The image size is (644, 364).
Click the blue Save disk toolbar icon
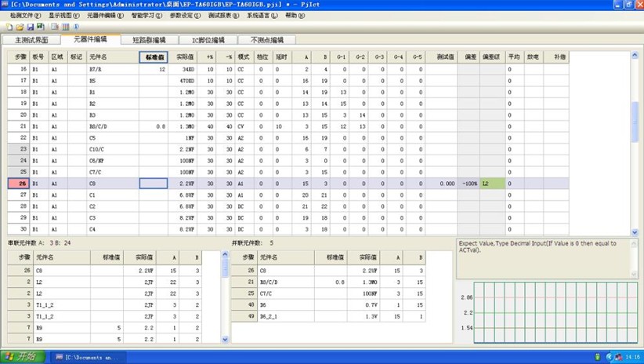tap(31, 27)
